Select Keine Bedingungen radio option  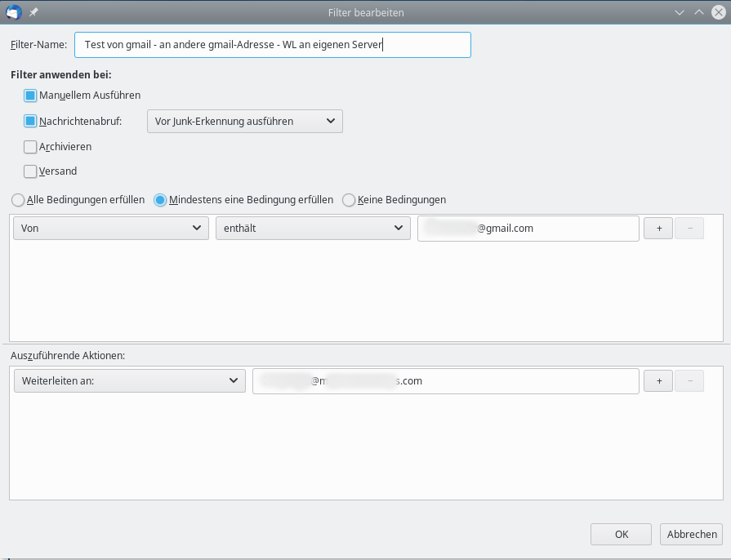(349, 200)
